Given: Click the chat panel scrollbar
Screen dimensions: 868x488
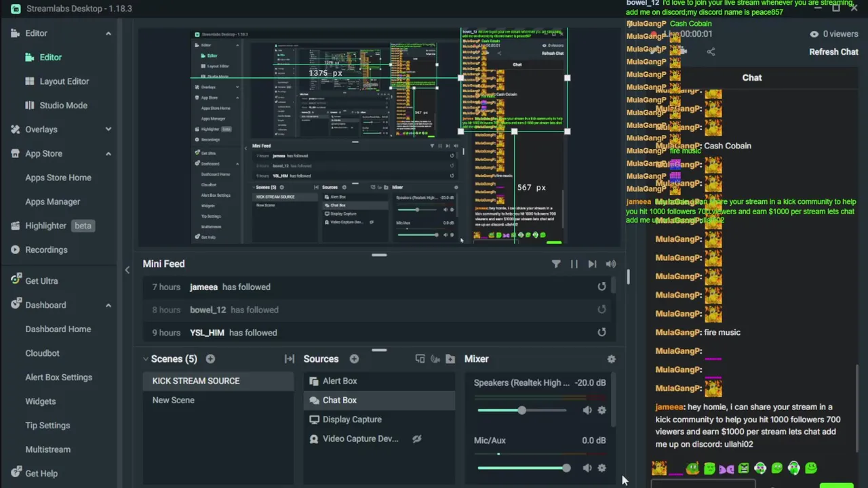Looking at the screenshot, I should click(x=858, y=409).
